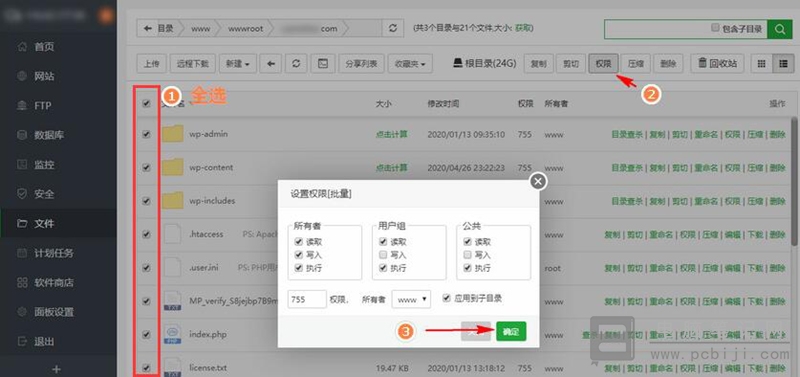Viewport: 800px width, 377px height.
Task: Toggle 用户组 写入 checkbox
Action: pyautogui.click(x=383, y=255)
